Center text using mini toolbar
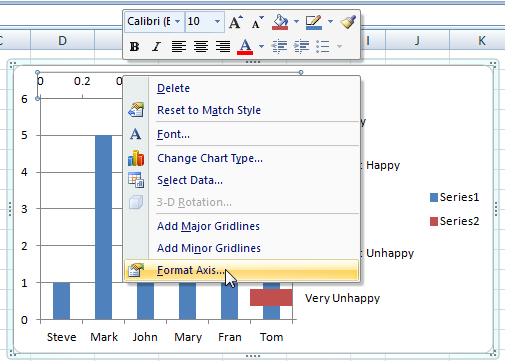This screenshot has width=505, height=361. tap(201, 46)
